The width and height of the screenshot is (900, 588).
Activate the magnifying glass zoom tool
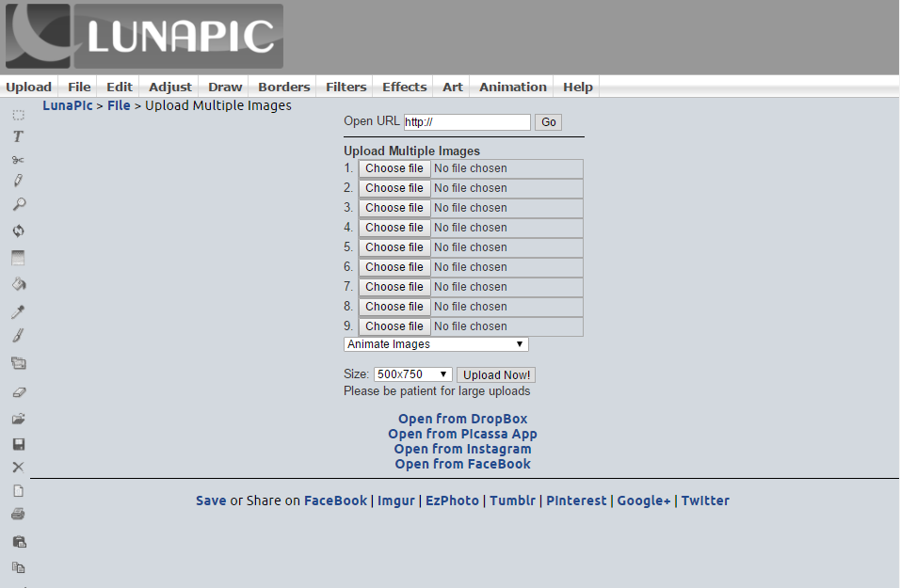(18, 204)
